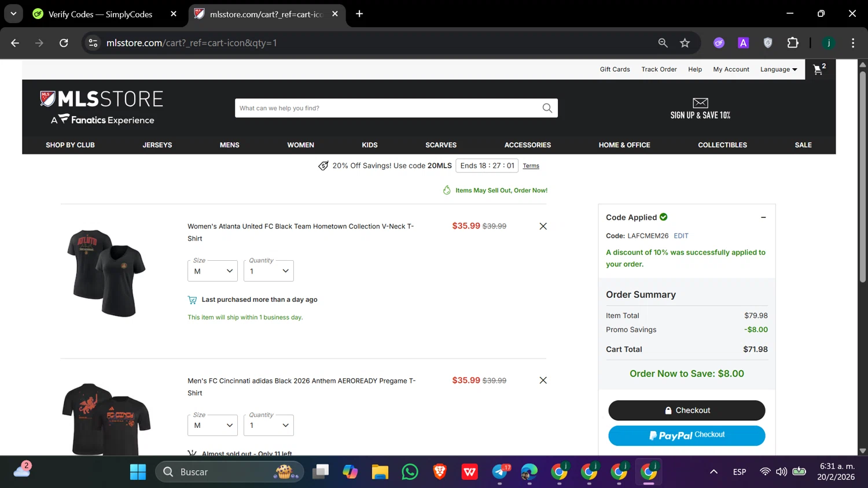Remove the Atlanta United T-Shirt from cart

pos(543,226)
